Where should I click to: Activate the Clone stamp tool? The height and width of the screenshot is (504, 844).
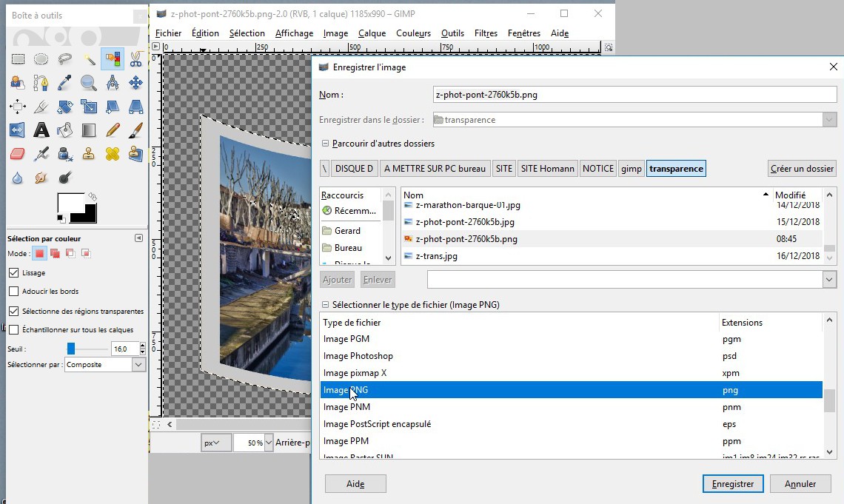pyautogui.click(x=88, y=154)
